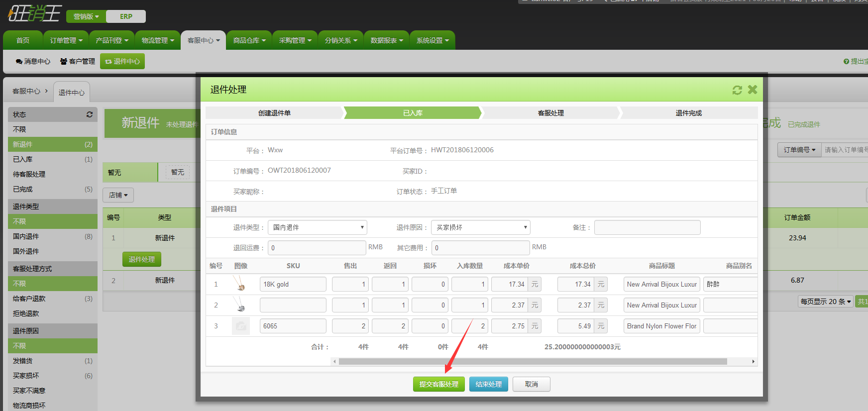This screenshot has width=868, height=411.
Task: Click 退件完成 step tab
Action: point(689,113)
